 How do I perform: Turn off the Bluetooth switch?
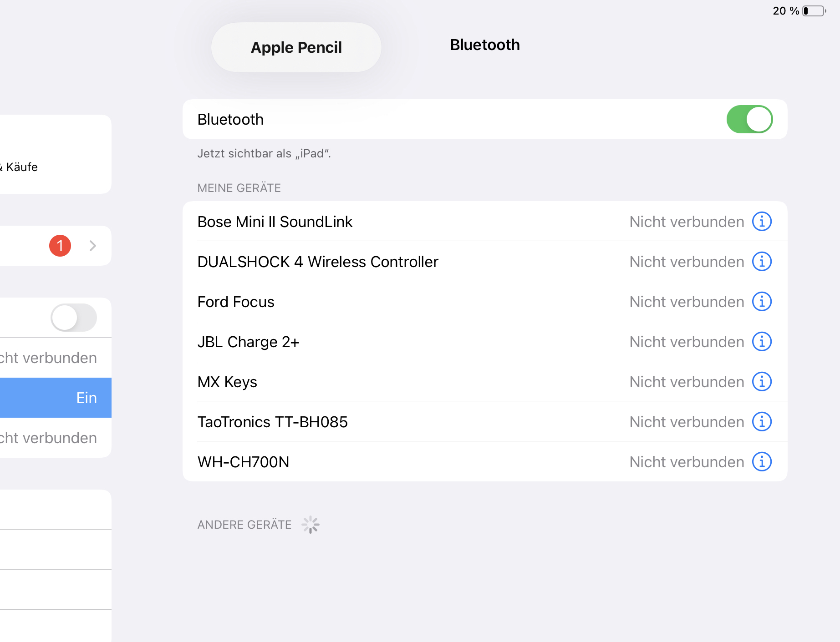click(749, 119)
